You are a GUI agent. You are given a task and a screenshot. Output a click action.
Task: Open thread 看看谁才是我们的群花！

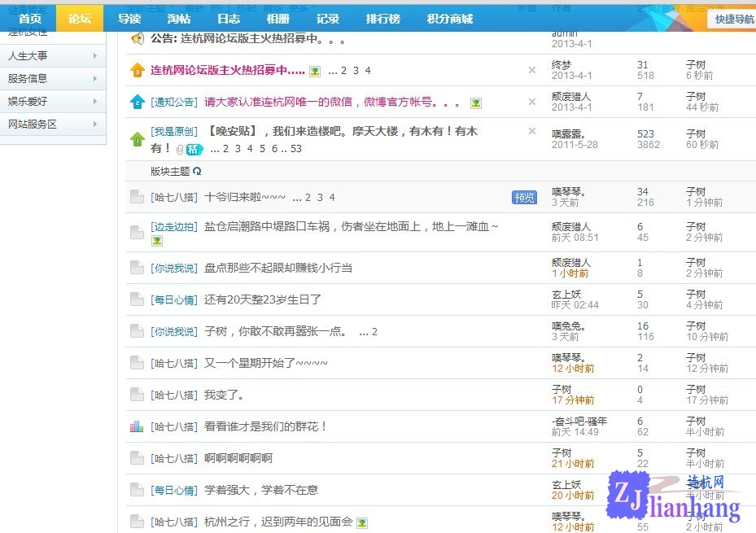pyautogui.click(x=265, y=426)
